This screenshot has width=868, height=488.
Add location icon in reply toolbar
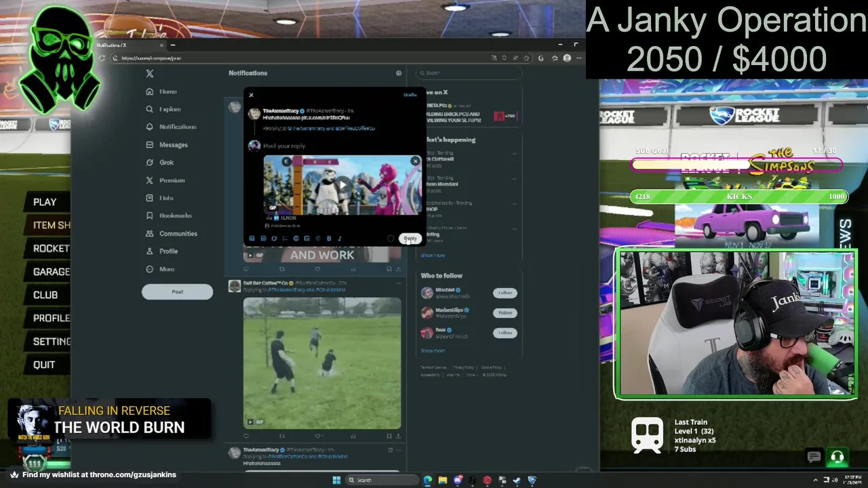[x=318, y=239]
